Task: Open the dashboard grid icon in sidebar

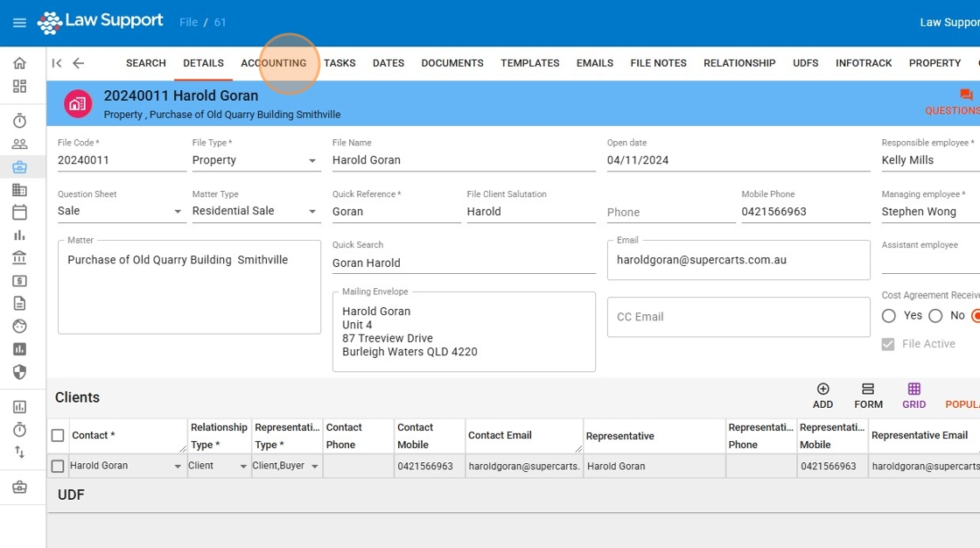Action: [x=19, y=87]
